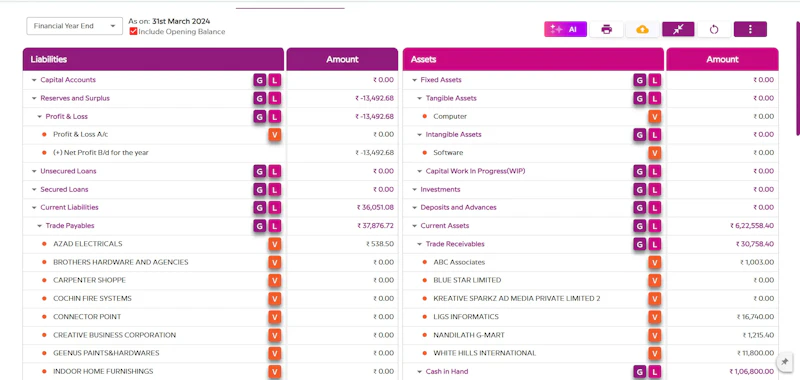800x380 pixels.
Task: Click V icon for WHITE HILLS INTERNATIONAL
Action: click(x=655, y=353)
